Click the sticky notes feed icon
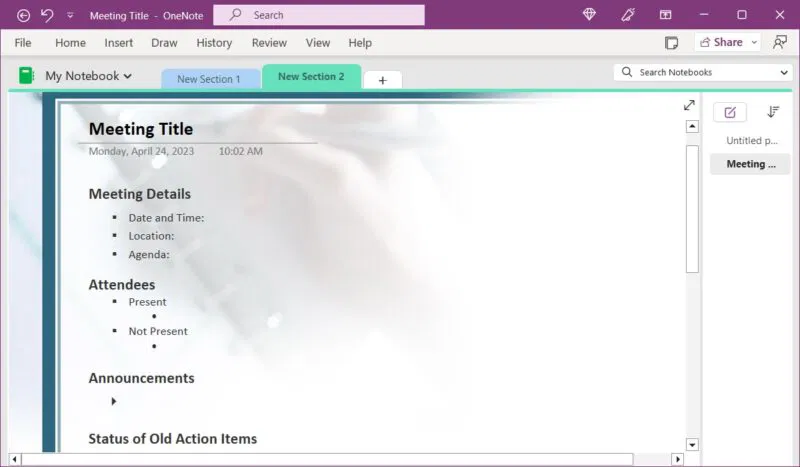The image size is (800, 467). point(671,43)
